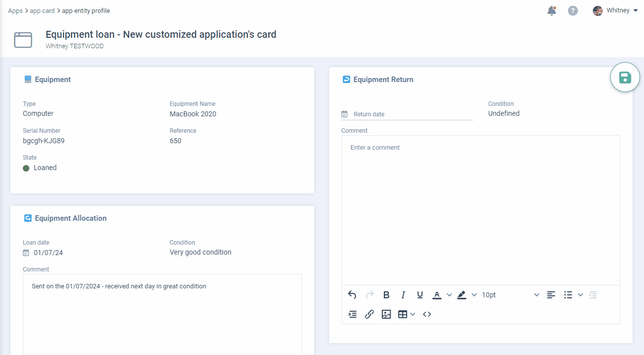644x355 pixels.
Task: Select the app entity profile breadcrumb
Action: click(x=86, y=11)
